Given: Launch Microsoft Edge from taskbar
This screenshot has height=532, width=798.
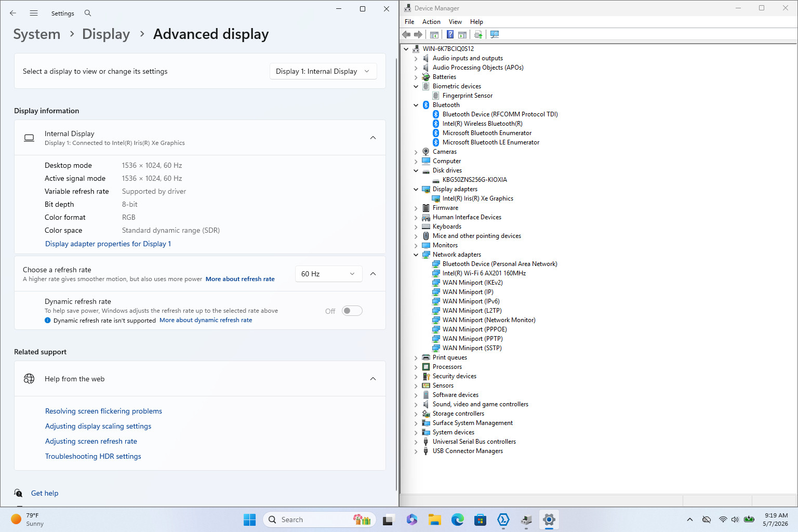Looking at the screenshot, I should click(458, 520).
